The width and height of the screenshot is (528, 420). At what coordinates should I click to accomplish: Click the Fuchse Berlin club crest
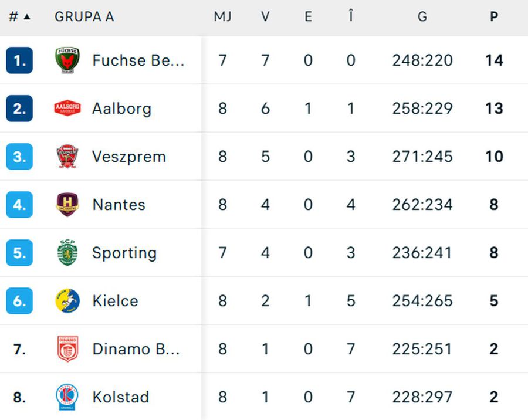pyautogui.click(x=66, y=60)
